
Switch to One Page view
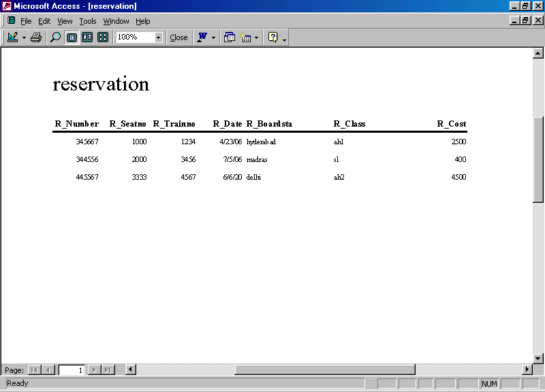coord(72,37)
